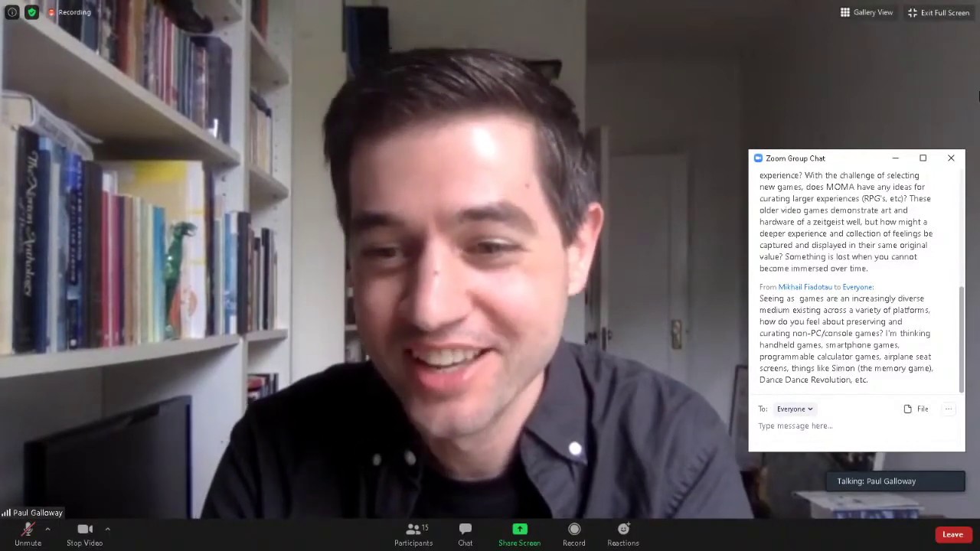Switch to Gallery View
Viewport: 980px width, 551px height.
click(x=867, y=12)
